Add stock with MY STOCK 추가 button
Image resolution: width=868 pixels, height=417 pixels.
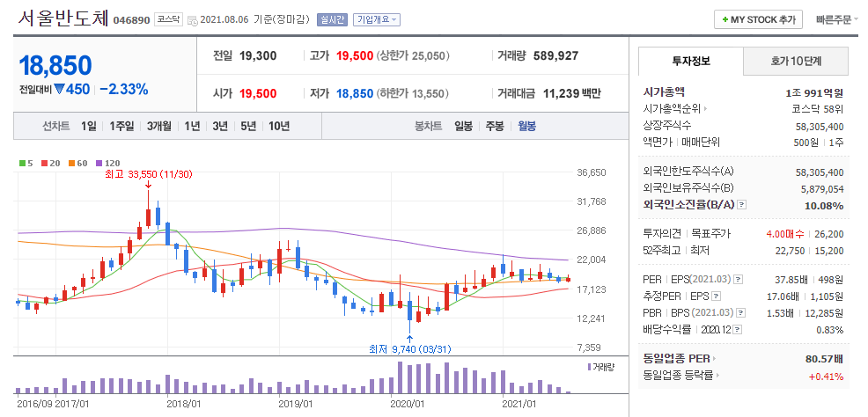pyautogui.click(x=758, y=20)
